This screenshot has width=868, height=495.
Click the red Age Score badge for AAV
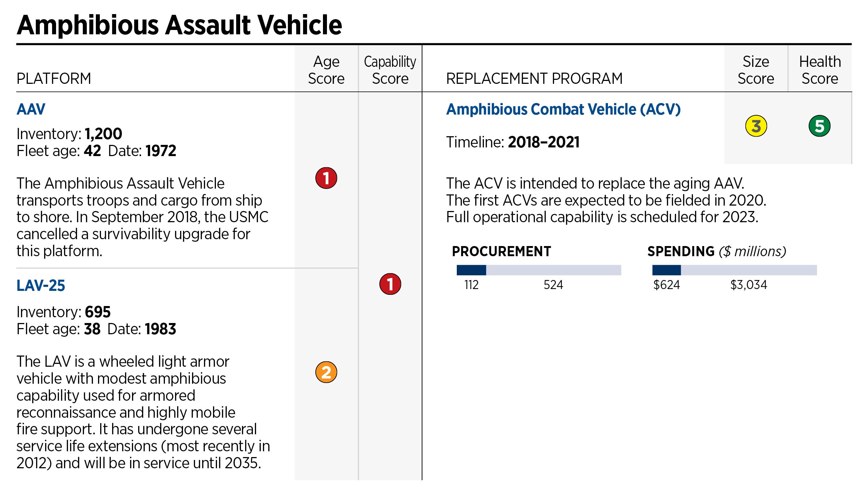pos(326,178)
